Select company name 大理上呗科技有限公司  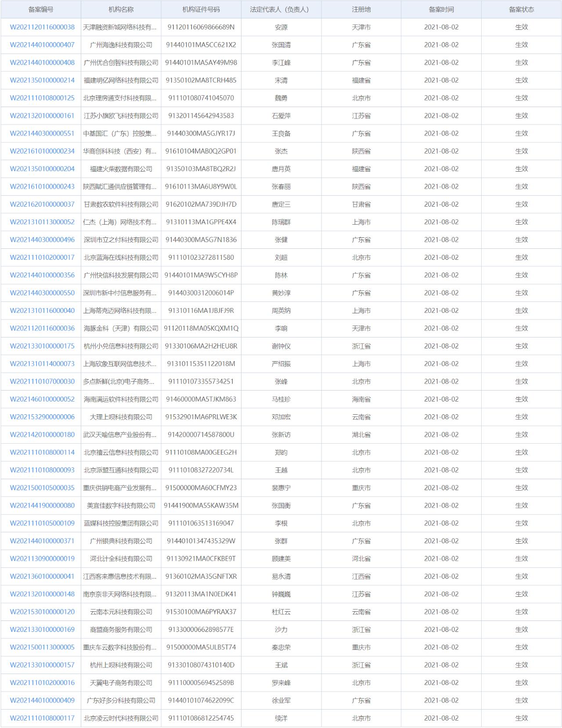click(x=121, y=417)
